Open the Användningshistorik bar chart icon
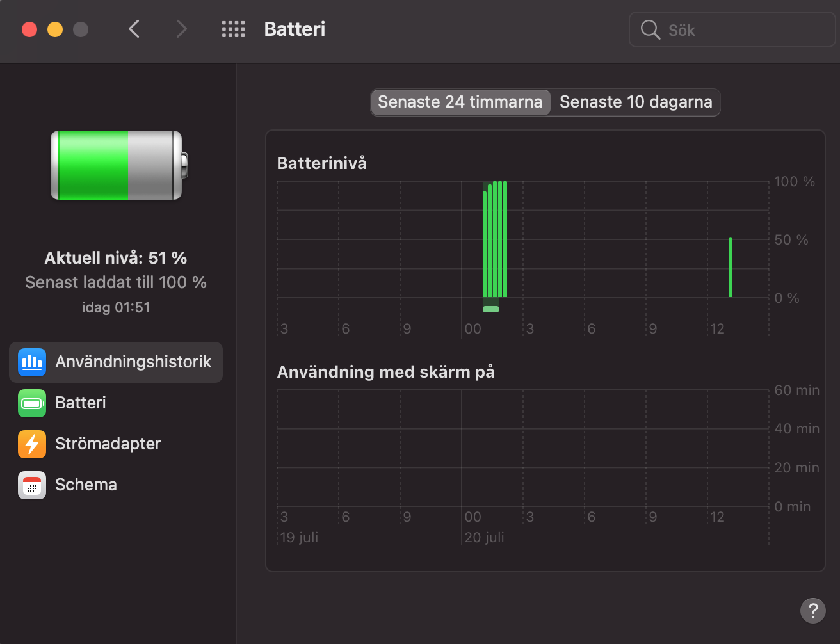 click(32, 362)
